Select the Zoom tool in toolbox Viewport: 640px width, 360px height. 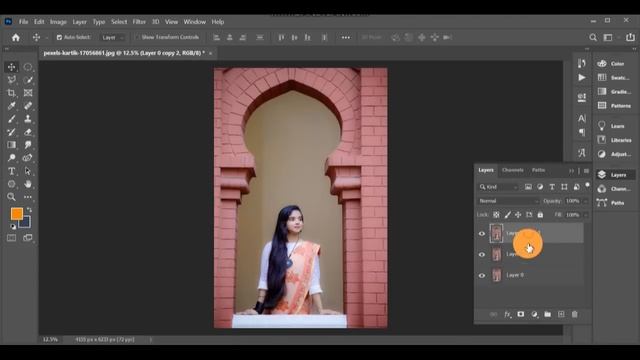point(11,197)
